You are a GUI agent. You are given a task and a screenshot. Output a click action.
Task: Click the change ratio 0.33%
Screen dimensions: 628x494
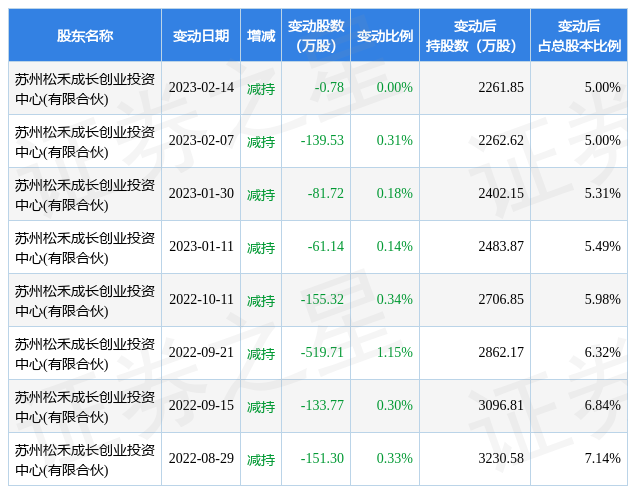(x=395, y=458)
